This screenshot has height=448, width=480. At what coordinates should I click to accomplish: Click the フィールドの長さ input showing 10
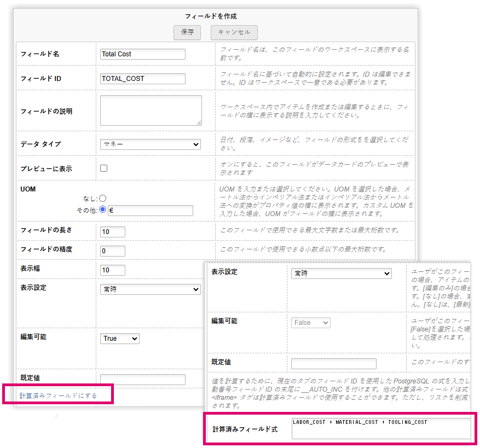tap(112, 231)
